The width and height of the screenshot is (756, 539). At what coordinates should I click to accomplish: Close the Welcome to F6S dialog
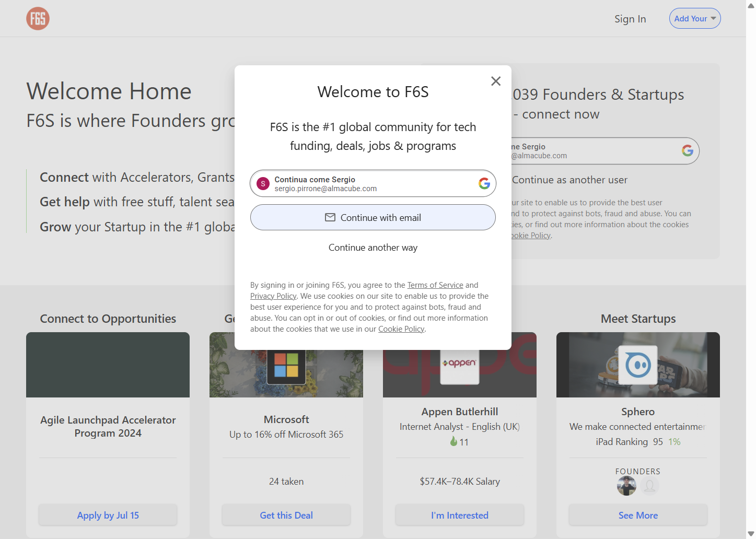496,81
